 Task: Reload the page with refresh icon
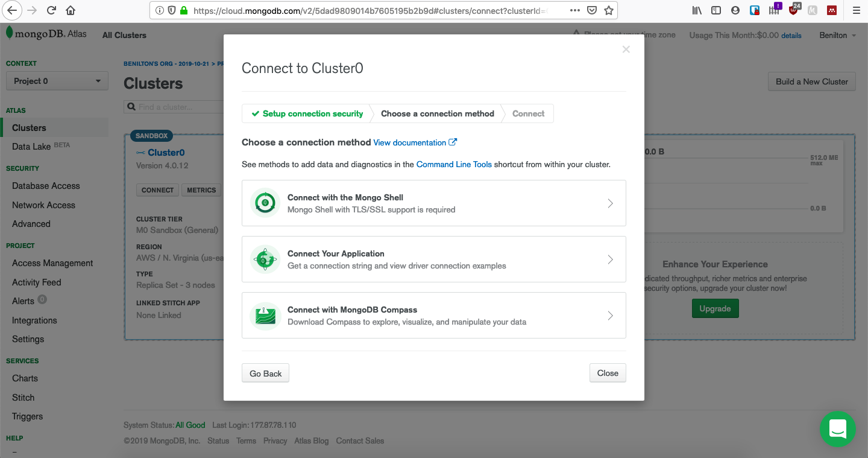click(52, 10)
